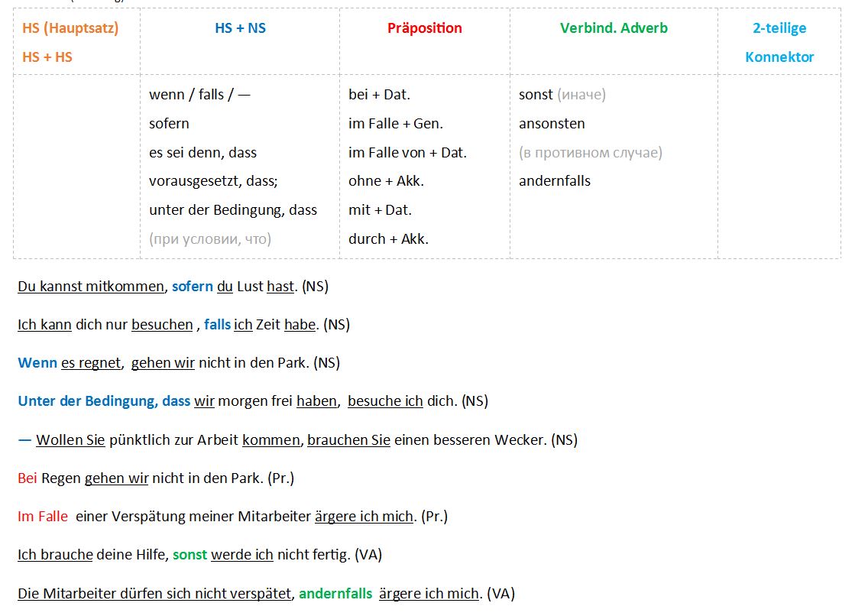The height and width of the screenshot is (616, 868).
Task: Click 'bei + Dat.' in Präposition column
Action: tap(379, 95)
